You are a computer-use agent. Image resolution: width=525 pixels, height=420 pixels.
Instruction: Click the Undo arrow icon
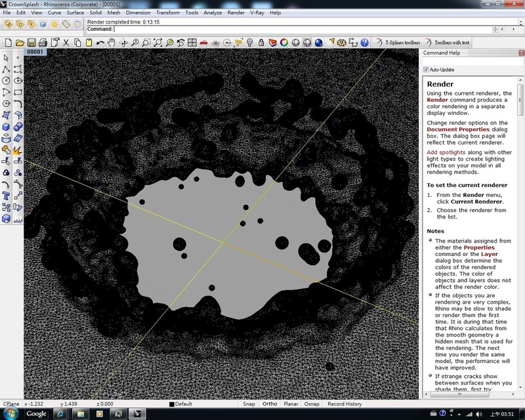click(100, 43)
